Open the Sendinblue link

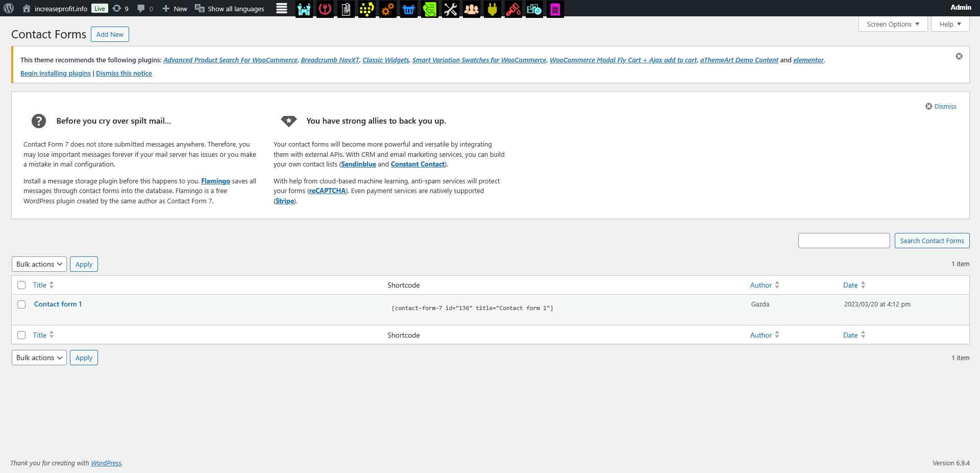click(359, 164)
